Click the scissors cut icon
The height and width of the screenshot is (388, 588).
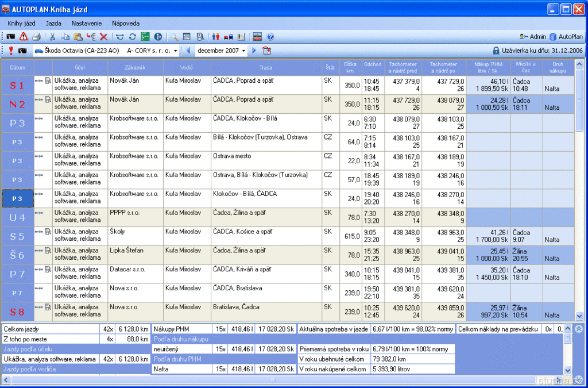pos(52,37)
